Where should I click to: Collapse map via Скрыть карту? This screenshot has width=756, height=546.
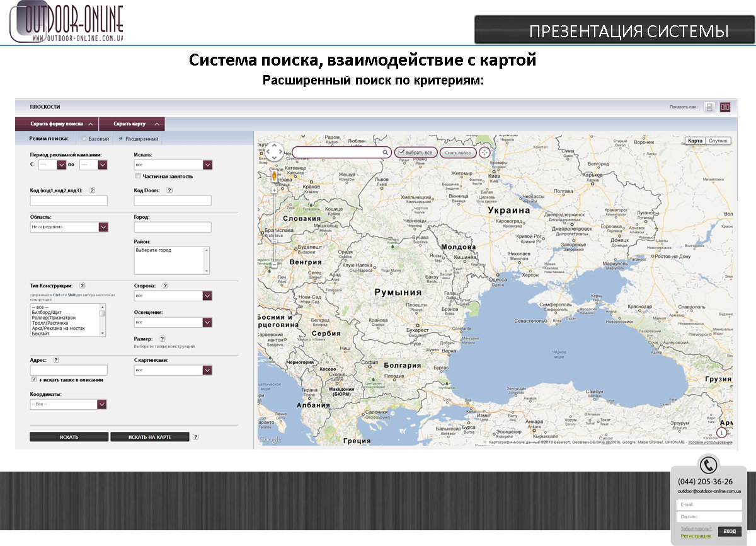[x=132, y=124]
